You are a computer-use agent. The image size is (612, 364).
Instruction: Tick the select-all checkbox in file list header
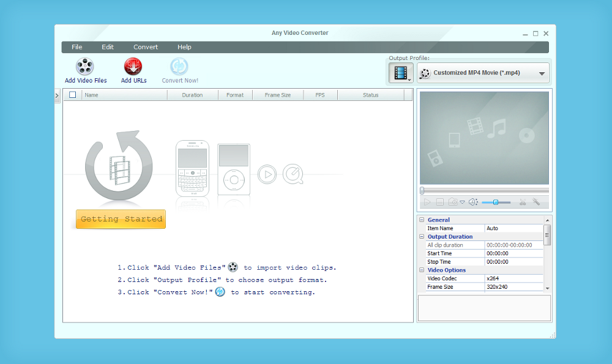(x=73, y=95)
